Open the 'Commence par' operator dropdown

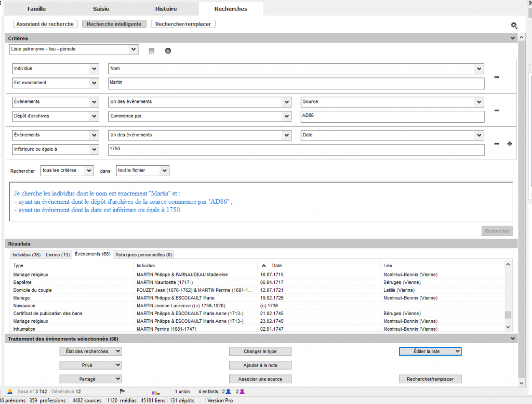point(200,116)
